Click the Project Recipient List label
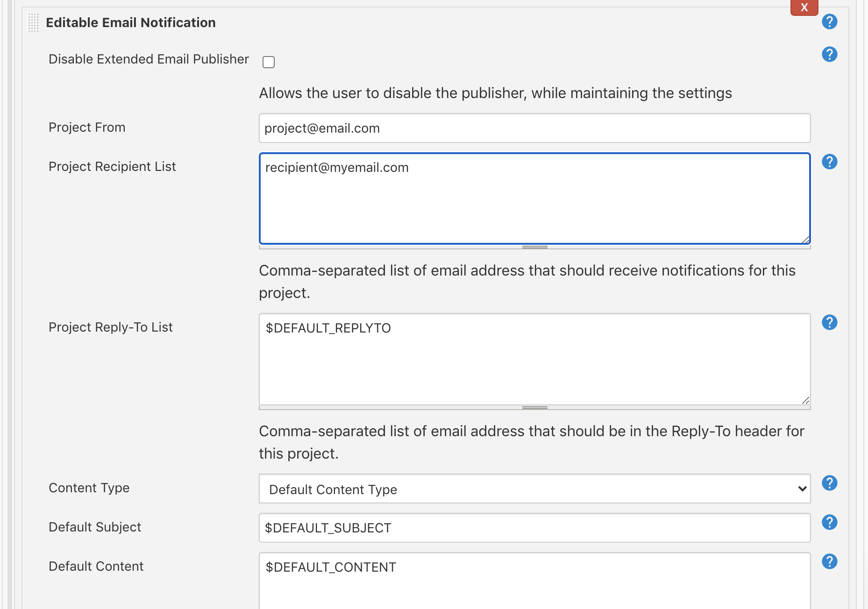The image size is (868, 609). coord(112,167)
